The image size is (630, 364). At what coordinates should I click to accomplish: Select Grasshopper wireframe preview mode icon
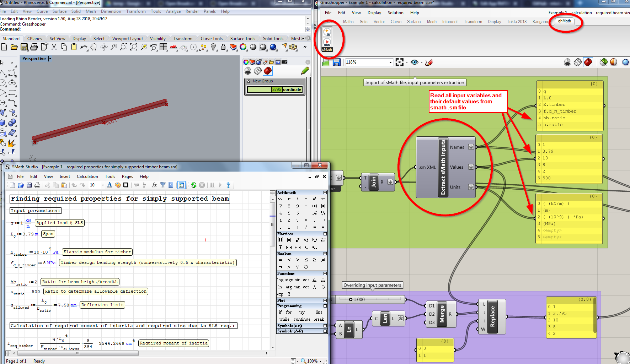[x=578, y=63]
